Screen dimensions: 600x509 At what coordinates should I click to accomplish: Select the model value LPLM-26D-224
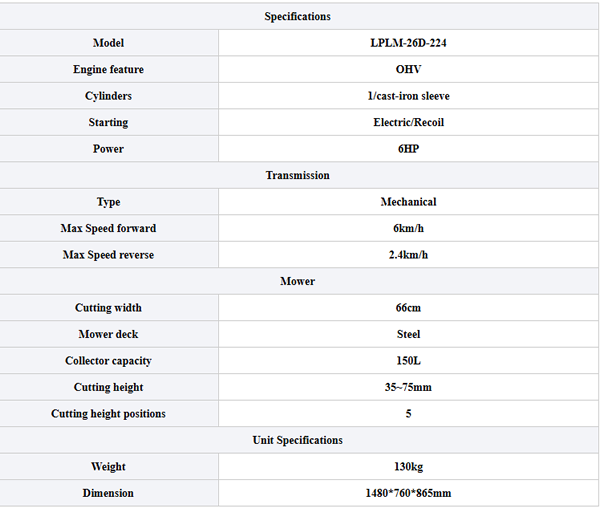pos(408,43)
